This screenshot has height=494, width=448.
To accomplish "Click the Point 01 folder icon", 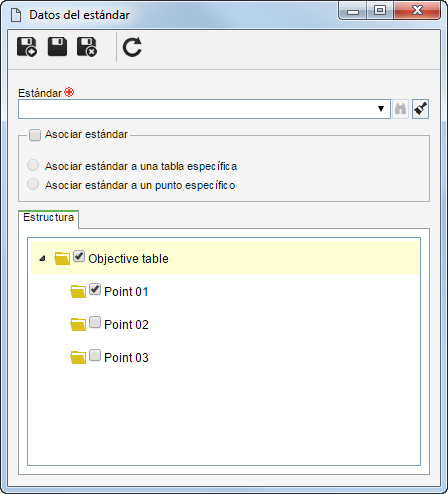I will pyautogui.click(x=78, y=291).
